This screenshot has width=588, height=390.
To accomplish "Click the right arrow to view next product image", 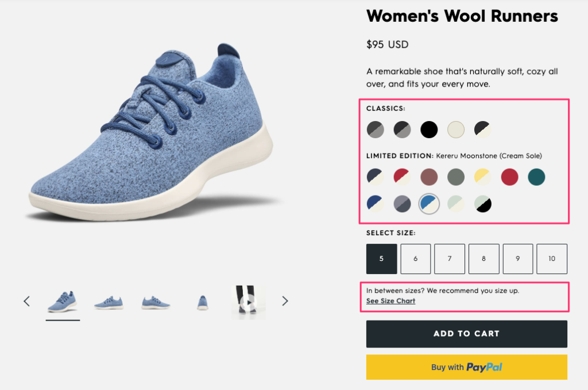I will pos(285,301).
